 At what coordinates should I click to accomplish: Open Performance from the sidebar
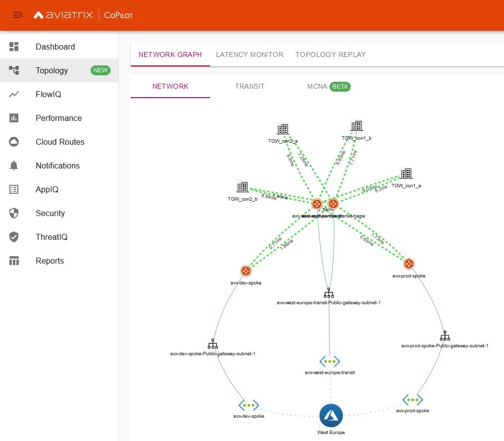[59, 118]
